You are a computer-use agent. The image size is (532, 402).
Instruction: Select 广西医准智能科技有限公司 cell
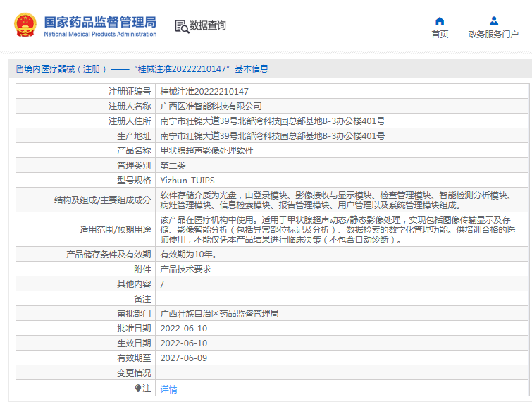point(211,106)
